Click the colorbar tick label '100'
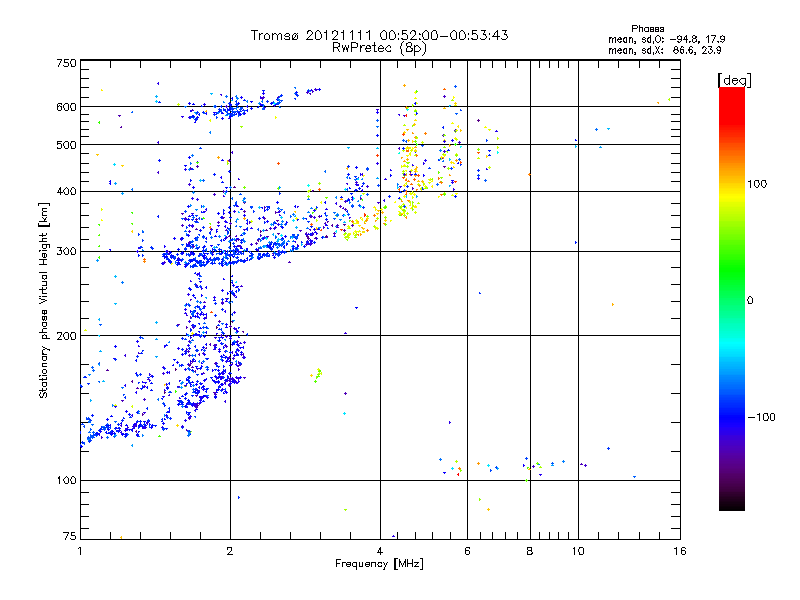Viewport: 800px width, 600px height. coord(757,184)
